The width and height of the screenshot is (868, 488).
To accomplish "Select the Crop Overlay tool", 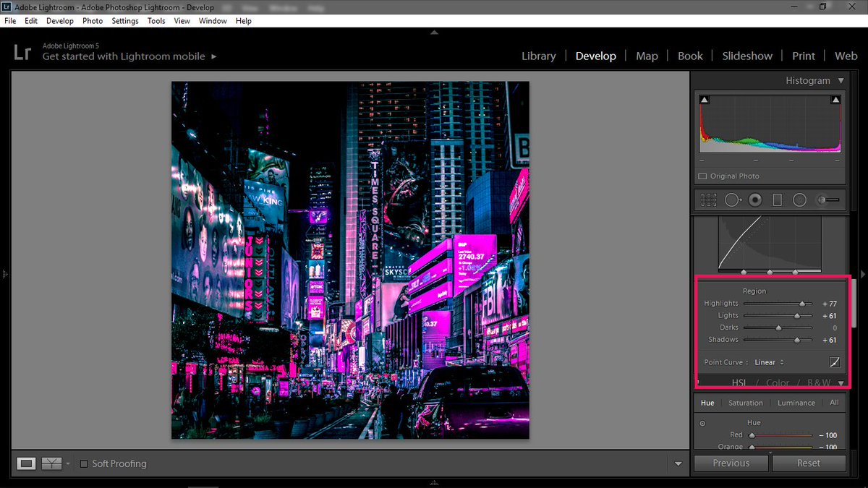I will coord(709,200).
